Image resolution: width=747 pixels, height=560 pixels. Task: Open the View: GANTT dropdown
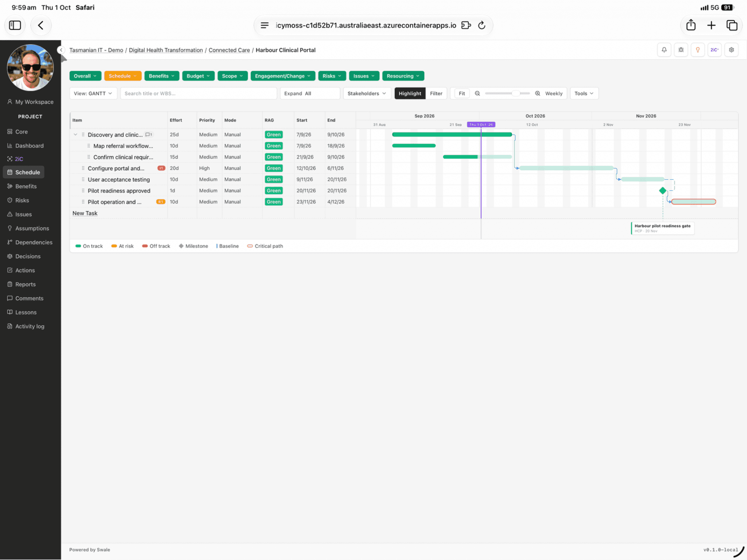(93, 93)
